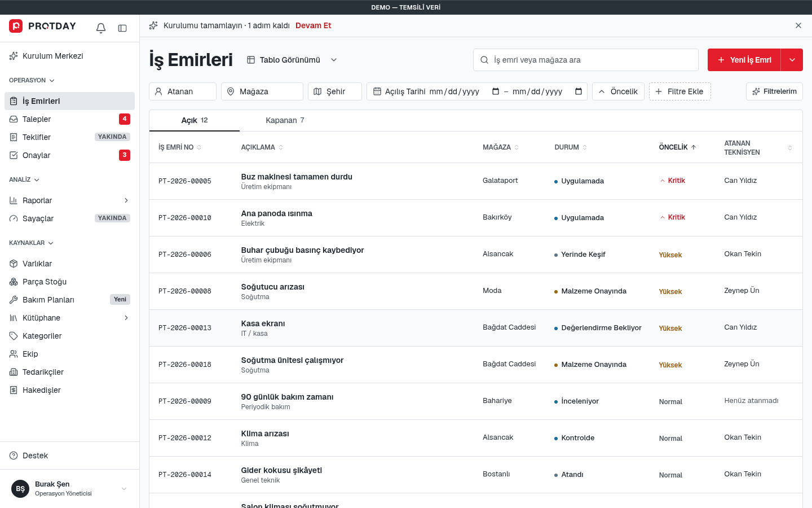Open Varlıklar page
Screen dimensions: 812x508
tap(70, 264)
